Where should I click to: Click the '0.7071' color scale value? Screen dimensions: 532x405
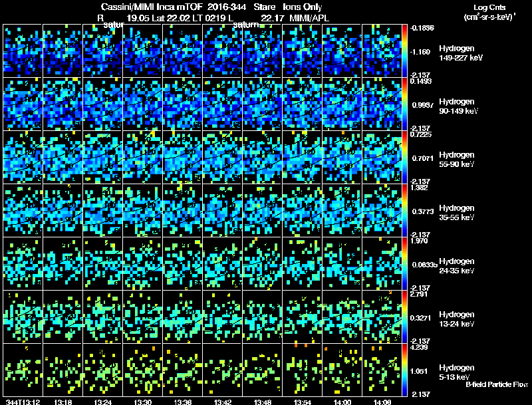(422, 158)
